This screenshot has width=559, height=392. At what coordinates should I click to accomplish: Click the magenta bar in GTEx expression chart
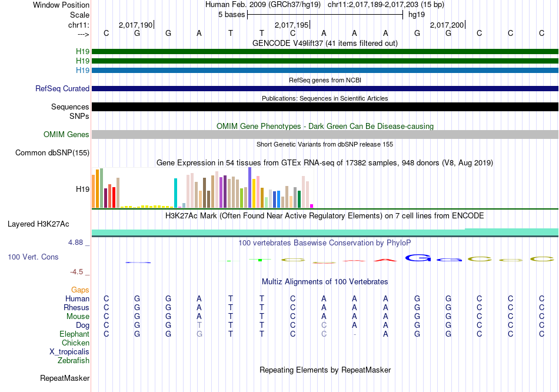[x=312, y=206]
